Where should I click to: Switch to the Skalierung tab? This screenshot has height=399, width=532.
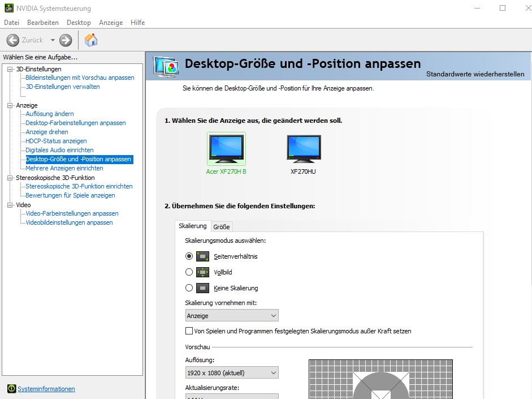pos(192,226)
